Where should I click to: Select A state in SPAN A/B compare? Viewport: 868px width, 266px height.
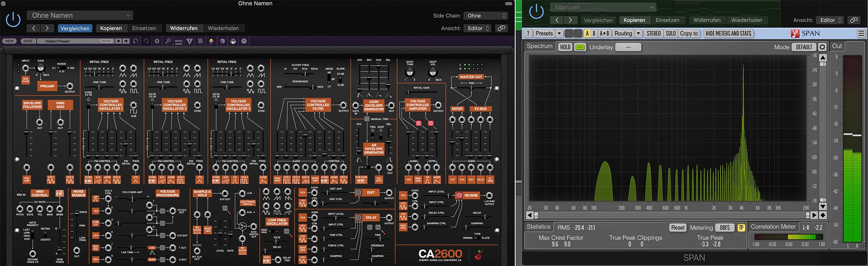[x=587, y=33]
